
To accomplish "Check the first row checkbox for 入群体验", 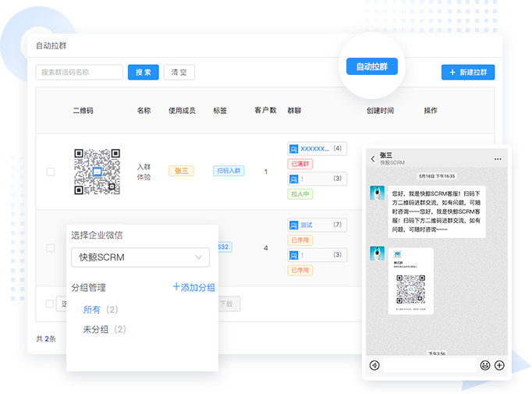I will 51,172.
